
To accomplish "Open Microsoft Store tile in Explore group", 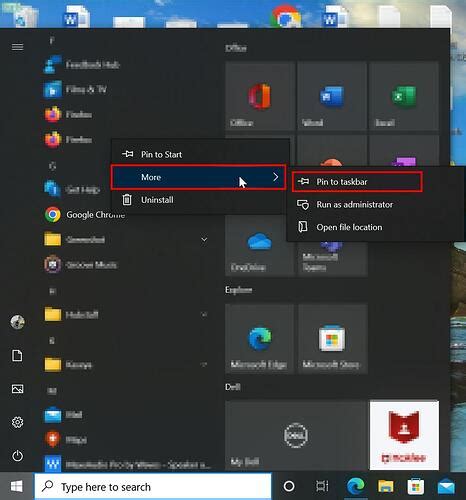I will click(332, 339).
